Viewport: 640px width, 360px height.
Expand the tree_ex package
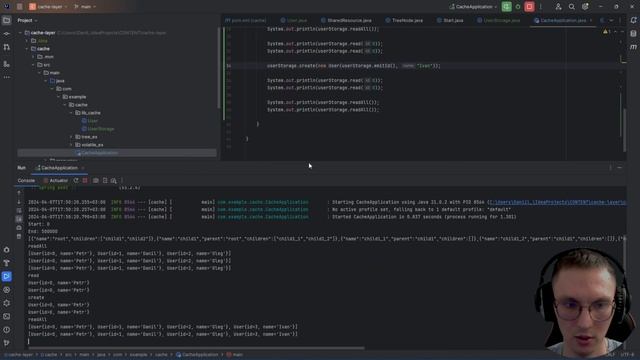coord(71,137)
